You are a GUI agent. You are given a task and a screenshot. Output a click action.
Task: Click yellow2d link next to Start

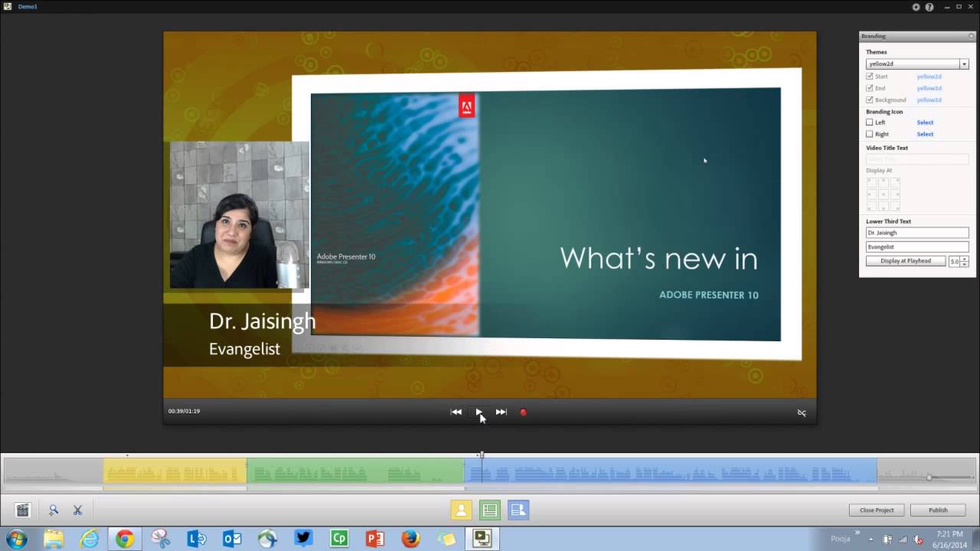pyautogui.click(x=929, y=77)
